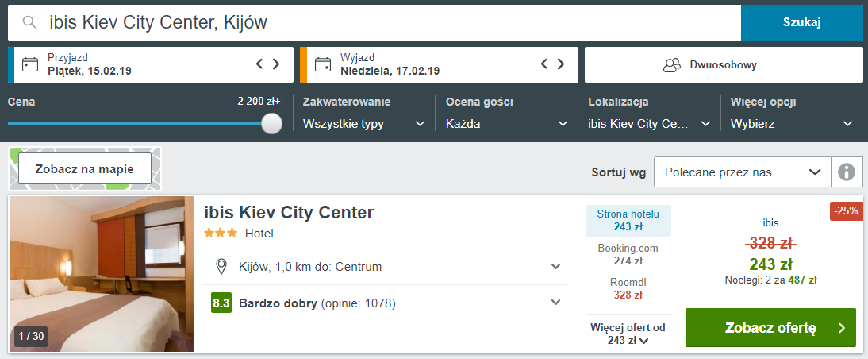This screenshot has height=359, width=868.
Task: Go to next departure day arrow
Action: click(561, 64)
